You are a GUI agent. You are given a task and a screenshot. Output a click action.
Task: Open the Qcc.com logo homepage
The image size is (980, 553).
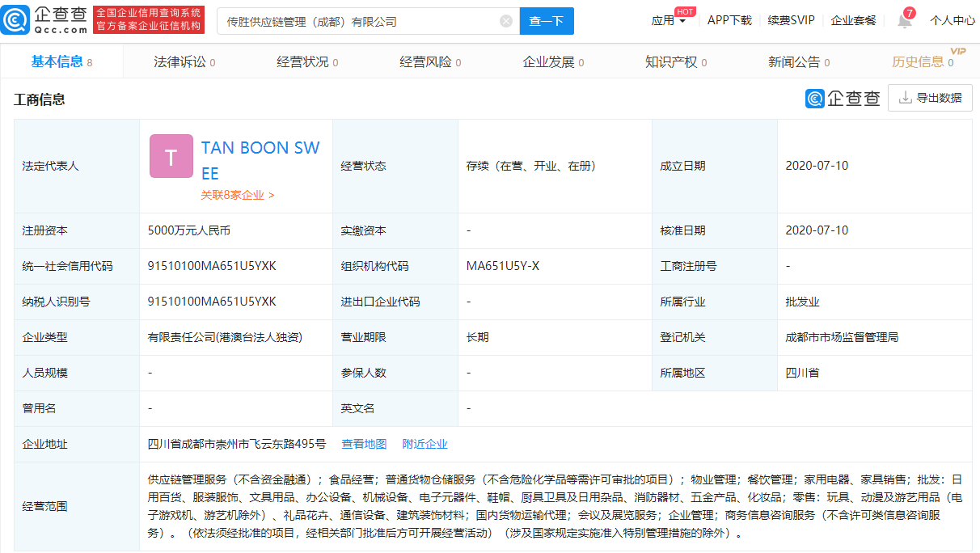click(x=44, y=20)
